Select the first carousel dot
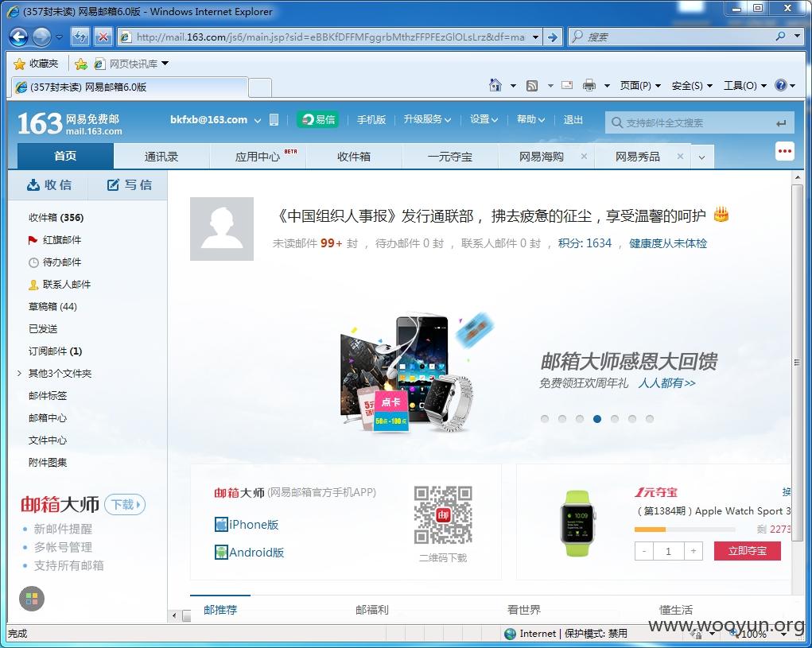Screen dimensions: 812x648 (544, 419)
